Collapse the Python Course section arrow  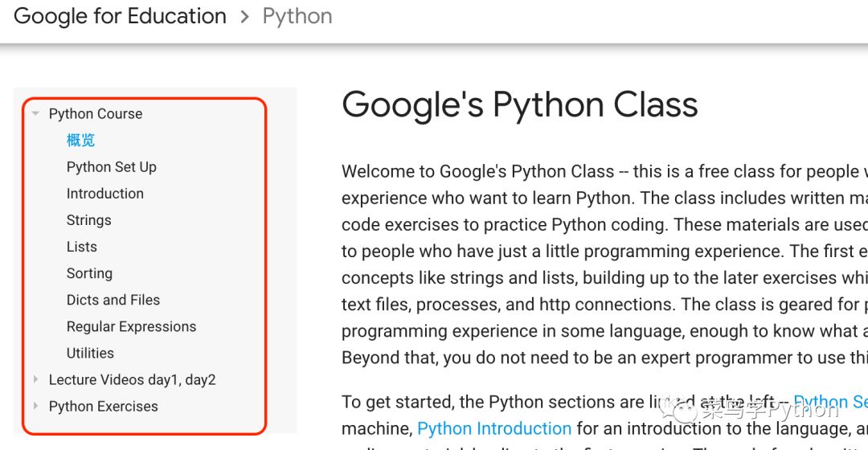tap(35, 113)
